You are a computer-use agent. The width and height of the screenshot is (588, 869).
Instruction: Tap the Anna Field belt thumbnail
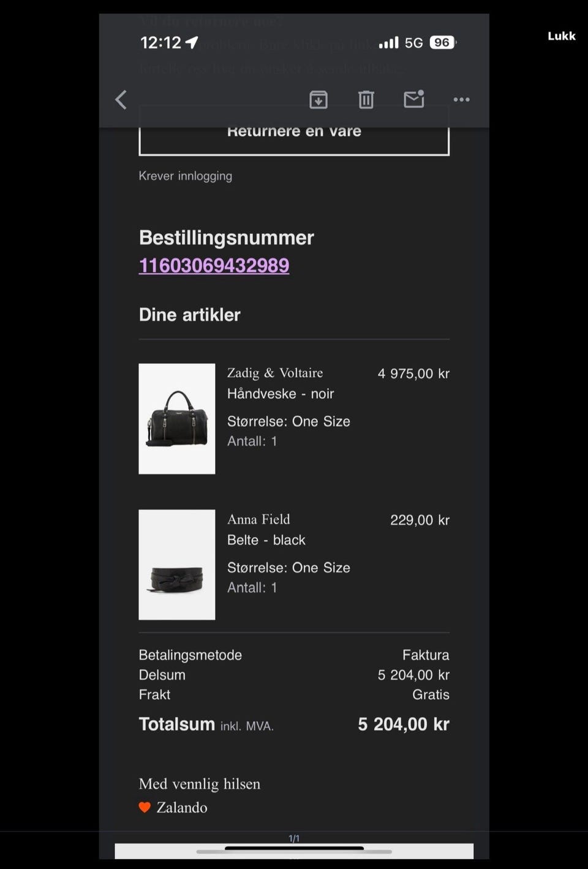coord(177,565)
